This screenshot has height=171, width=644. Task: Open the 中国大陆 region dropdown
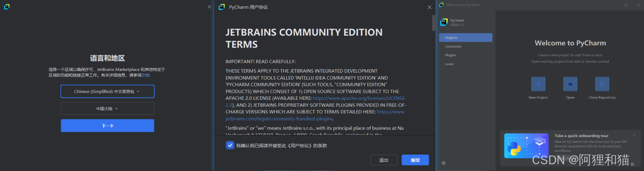pyautogui.click(x=108, y=109)
